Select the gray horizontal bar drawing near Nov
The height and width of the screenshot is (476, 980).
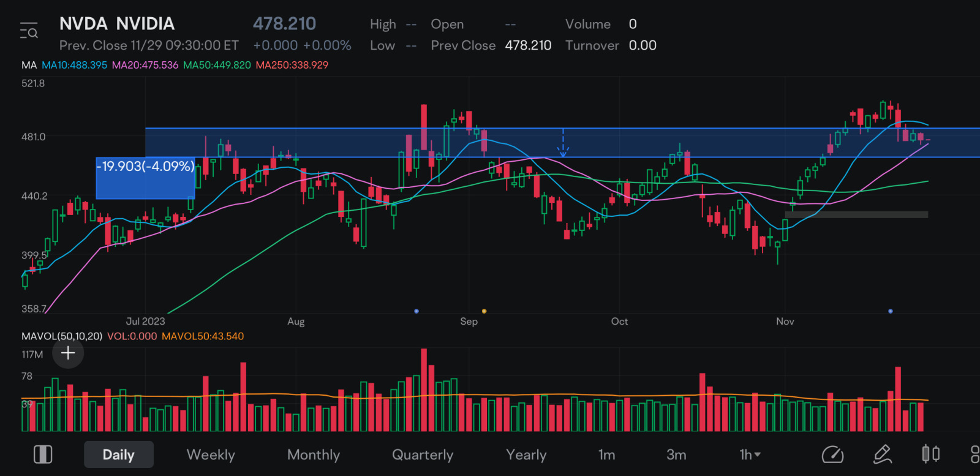point(856,214)
